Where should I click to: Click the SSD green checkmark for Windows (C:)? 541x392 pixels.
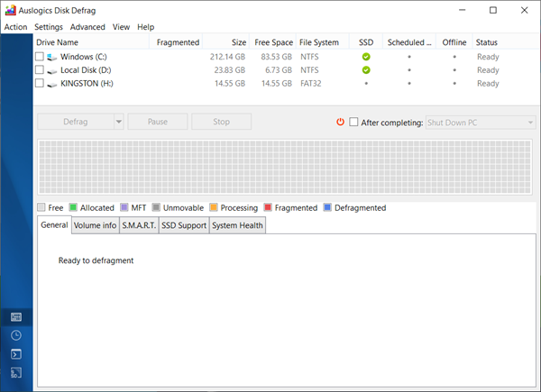[x=366, y=57]
